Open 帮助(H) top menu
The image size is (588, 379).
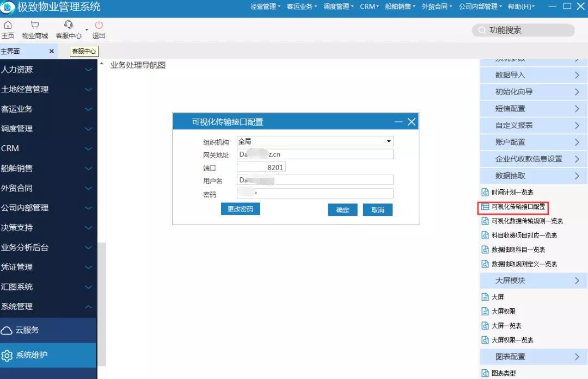coord(521,7)
